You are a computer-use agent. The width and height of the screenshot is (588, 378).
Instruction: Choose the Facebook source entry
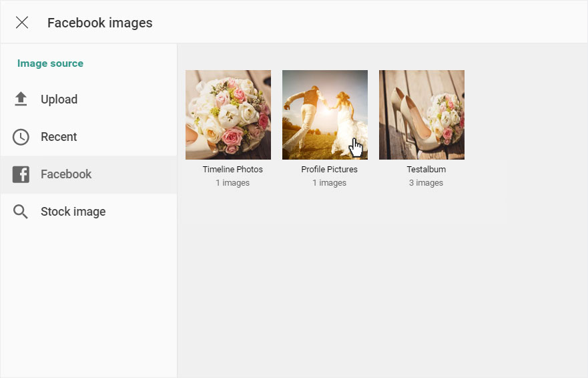pyautogui.click(x=89, y=174)
